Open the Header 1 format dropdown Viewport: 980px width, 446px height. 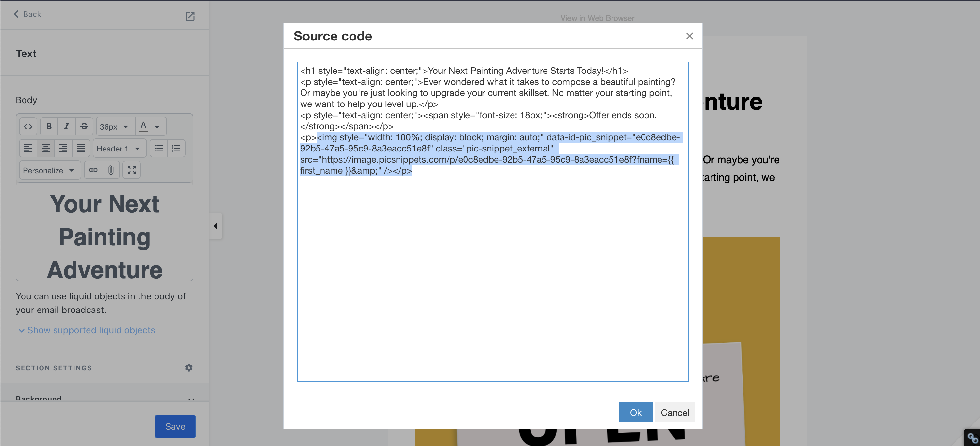pos(119,149)
